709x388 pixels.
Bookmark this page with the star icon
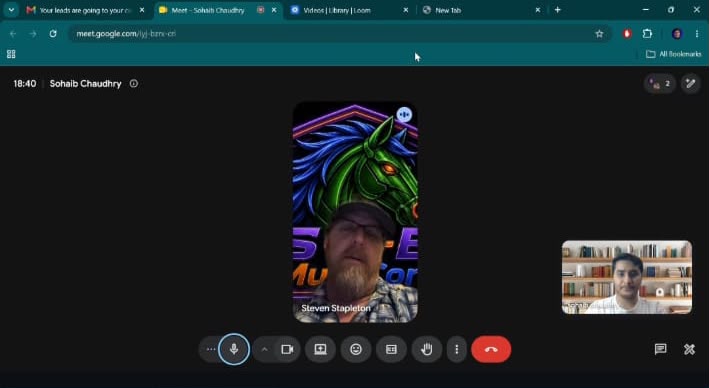point(599,33)
